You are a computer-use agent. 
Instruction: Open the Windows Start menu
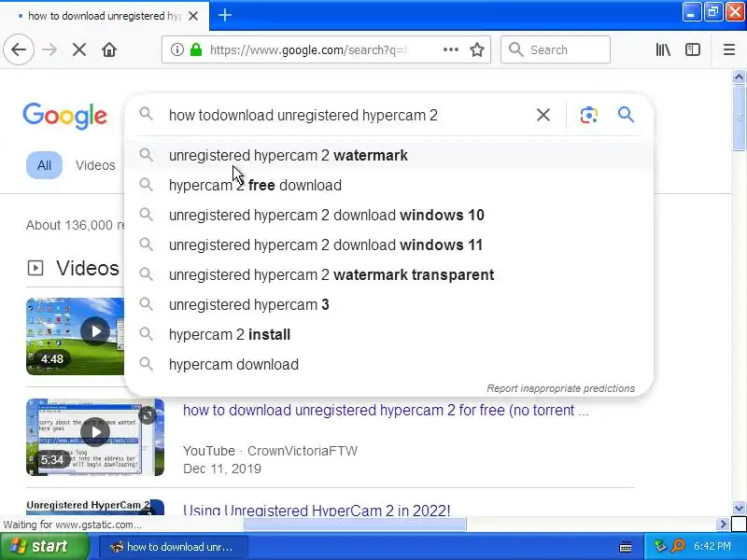[44, 546]
